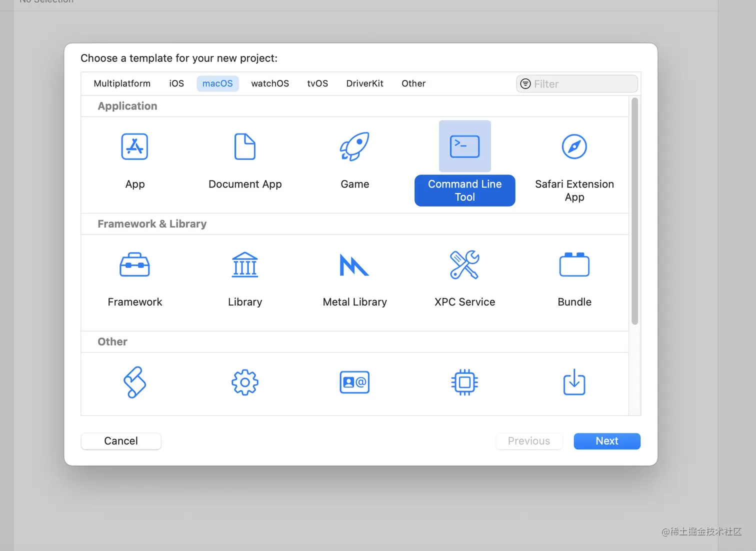Select the Command Line Tool terminal icon

[464, 146]
